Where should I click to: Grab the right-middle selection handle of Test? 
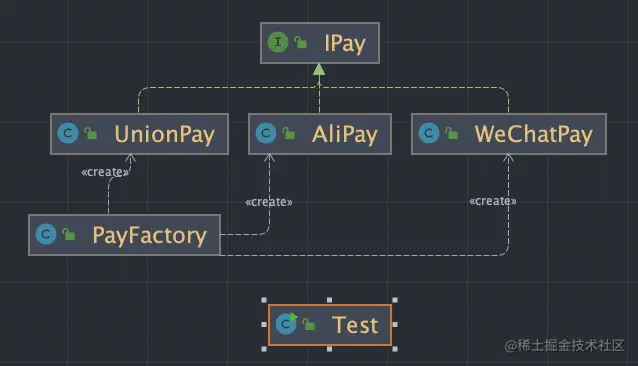(x=395, y=325)
